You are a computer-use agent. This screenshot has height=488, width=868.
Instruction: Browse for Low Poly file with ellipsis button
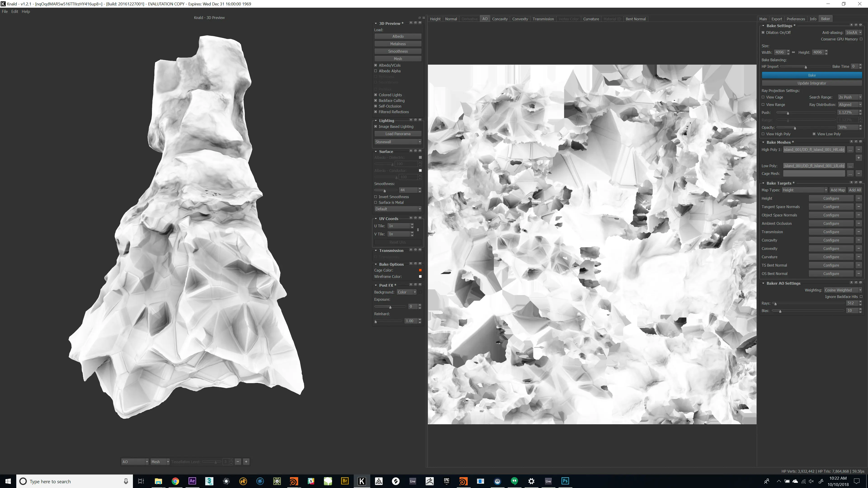click(x=850, y=166)
